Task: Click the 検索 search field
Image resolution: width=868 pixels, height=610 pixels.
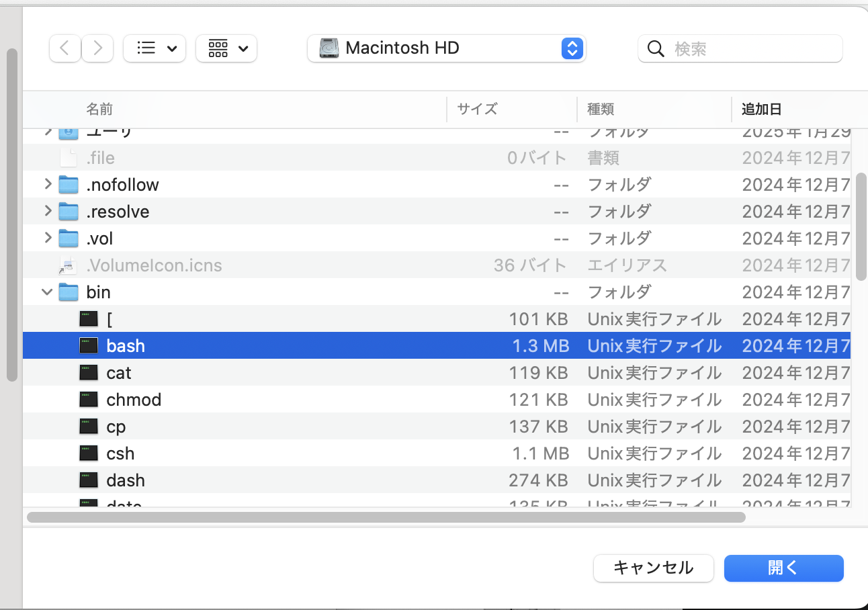Action: point(740,48)
